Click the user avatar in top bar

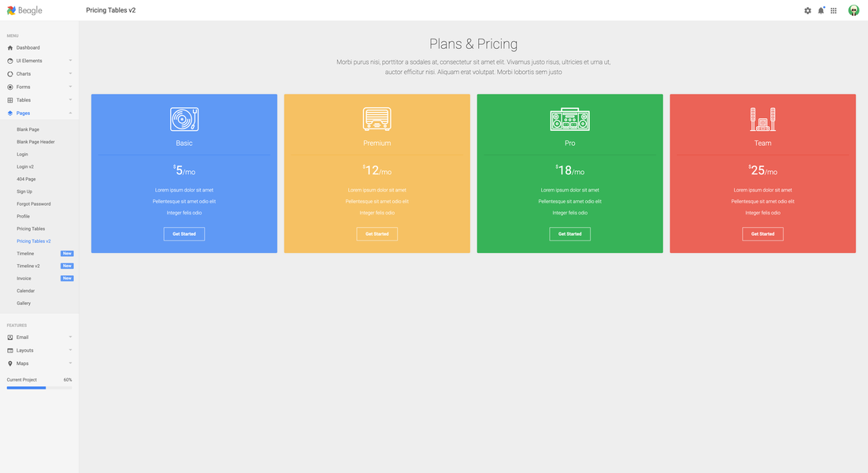(853, 10)
